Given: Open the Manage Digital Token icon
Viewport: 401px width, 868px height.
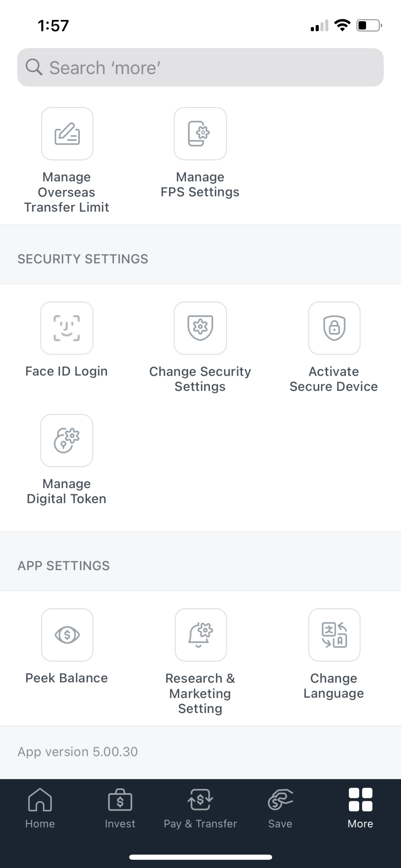Looking at the screenshot, I should coord(67,441).
